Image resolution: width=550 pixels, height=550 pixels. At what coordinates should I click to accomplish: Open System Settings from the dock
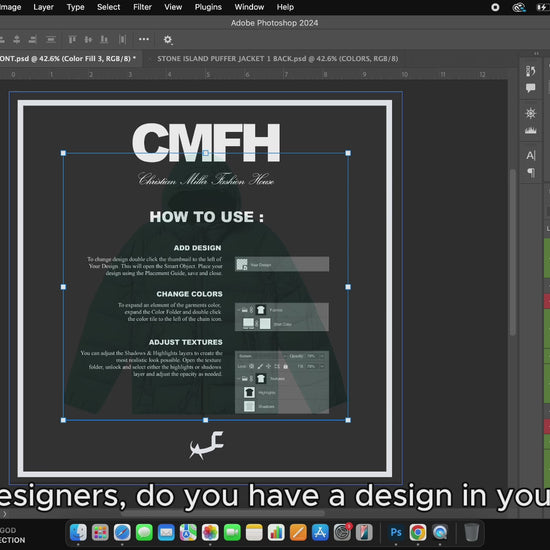click(x=342, y=532)
